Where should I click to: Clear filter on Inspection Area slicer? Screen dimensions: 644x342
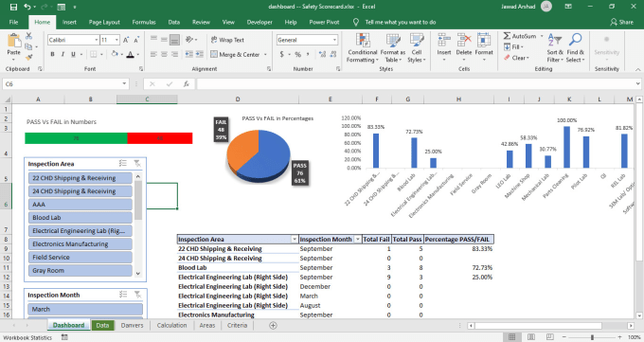tap(137, 164)
